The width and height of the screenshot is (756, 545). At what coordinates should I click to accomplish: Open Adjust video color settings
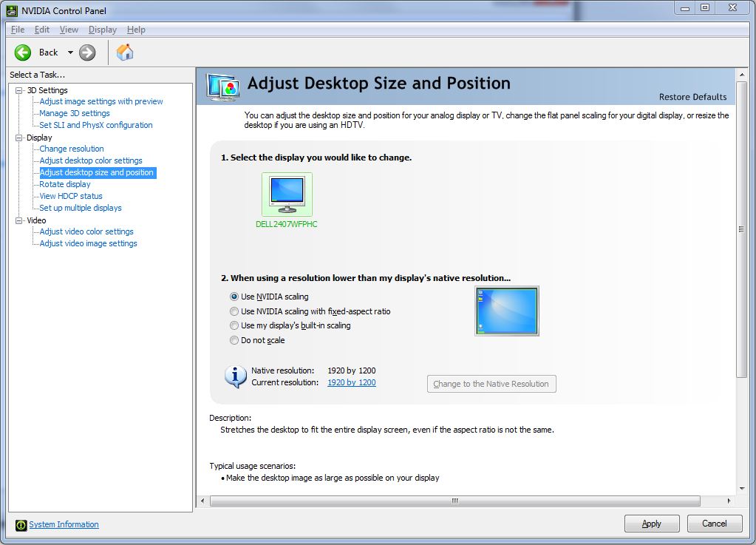tap(86, 231)
